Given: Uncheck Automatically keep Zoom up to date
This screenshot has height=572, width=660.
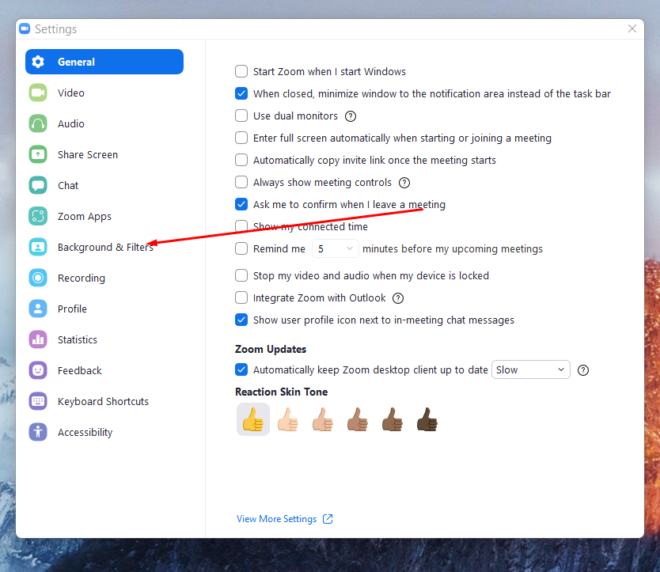Looking at the screenshot, I should click(x=241, y=370).
